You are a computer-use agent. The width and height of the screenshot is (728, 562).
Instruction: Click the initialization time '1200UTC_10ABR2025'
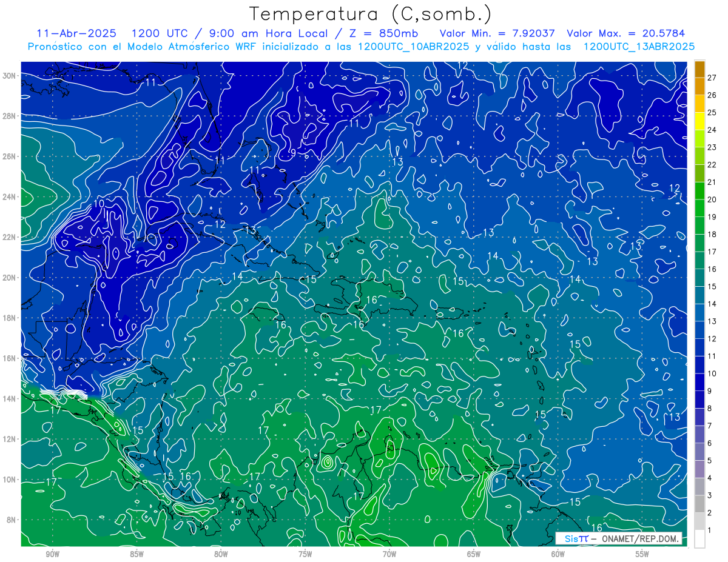pos(413,46)
